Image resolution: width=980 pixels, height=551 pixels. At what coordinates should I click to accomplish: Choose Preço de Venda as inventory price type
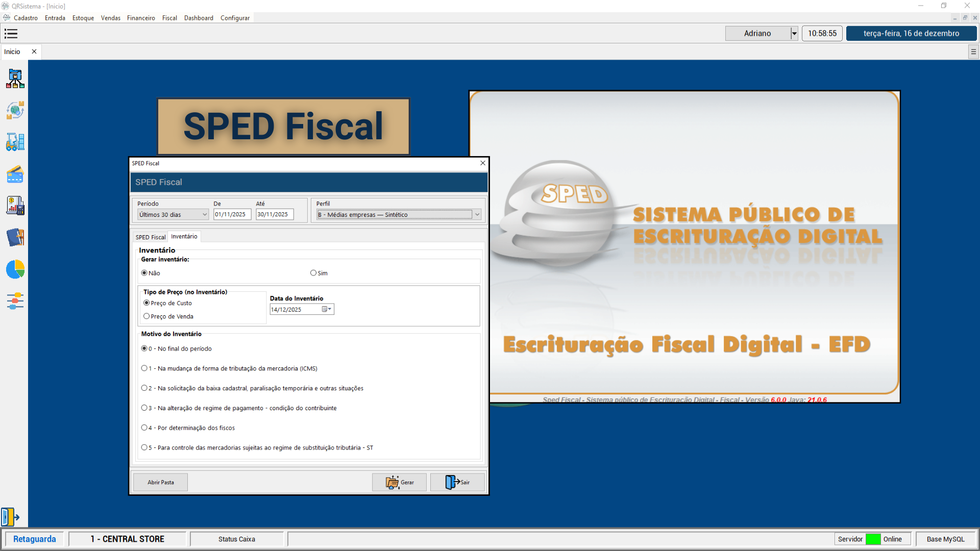pyautogui.click(x=147, y=316)
